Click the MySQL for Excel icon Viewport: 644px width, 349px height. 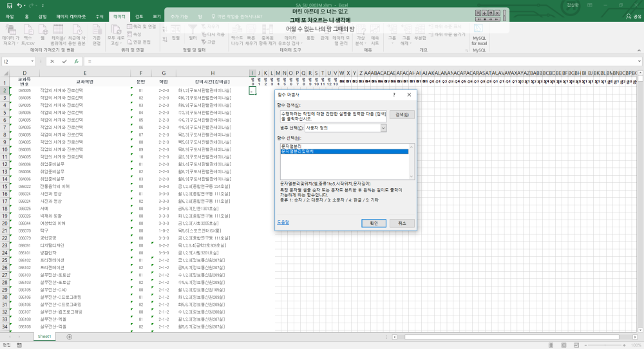pos(479,30)
